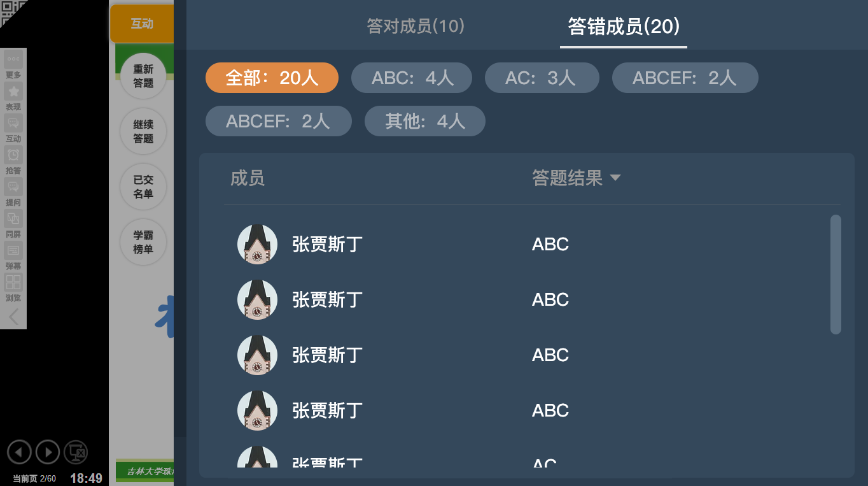Viewport: 868px width, 486px height.
Task: Select the 答错成员(20) tab
Action: click(x=624, y=26)
